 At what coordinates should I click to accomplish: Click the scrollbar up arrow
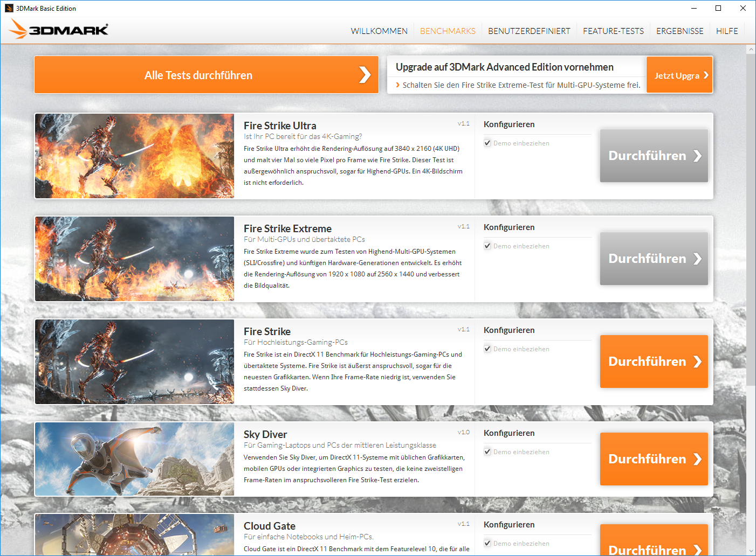point(751,49)
